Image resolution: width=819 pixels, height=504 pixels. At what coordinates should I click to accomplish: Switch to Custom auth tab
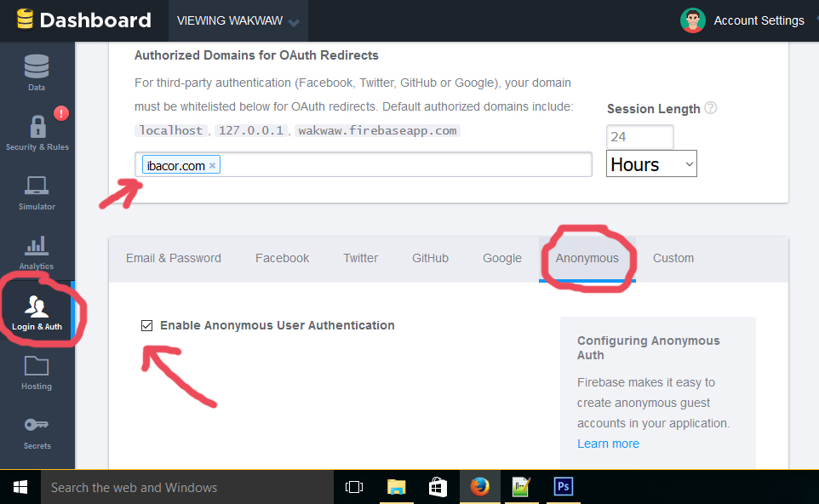(673, 258)
